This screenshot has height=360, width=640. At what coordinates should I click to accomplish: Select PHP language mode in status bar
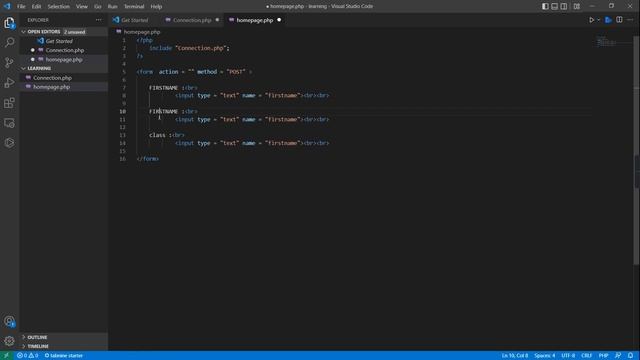(603, 356)
